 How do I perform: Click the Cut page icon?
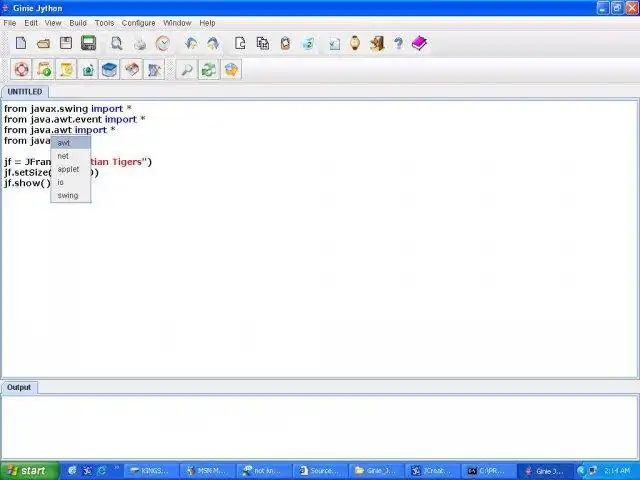click(x=240, y=43)
